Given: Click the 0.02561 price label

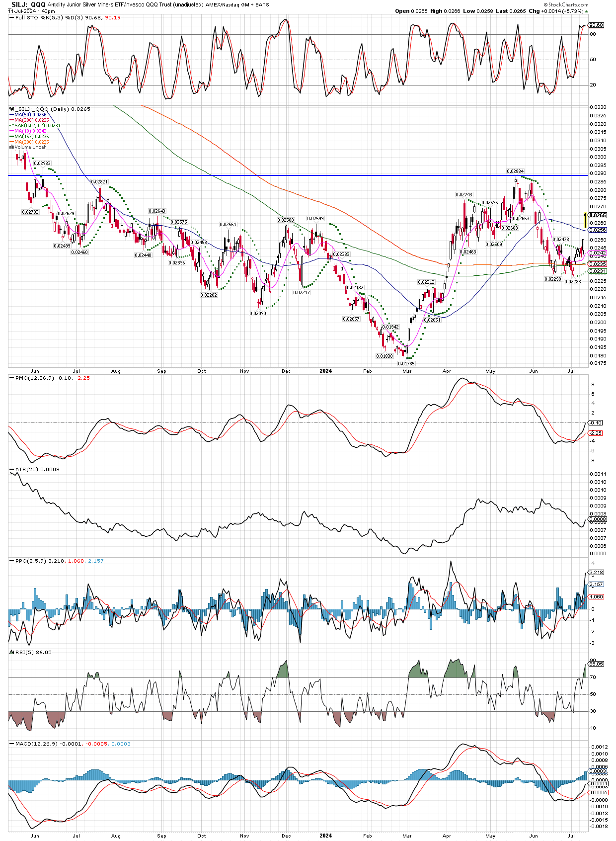Looking at the screenshot, I should (229, 225).
